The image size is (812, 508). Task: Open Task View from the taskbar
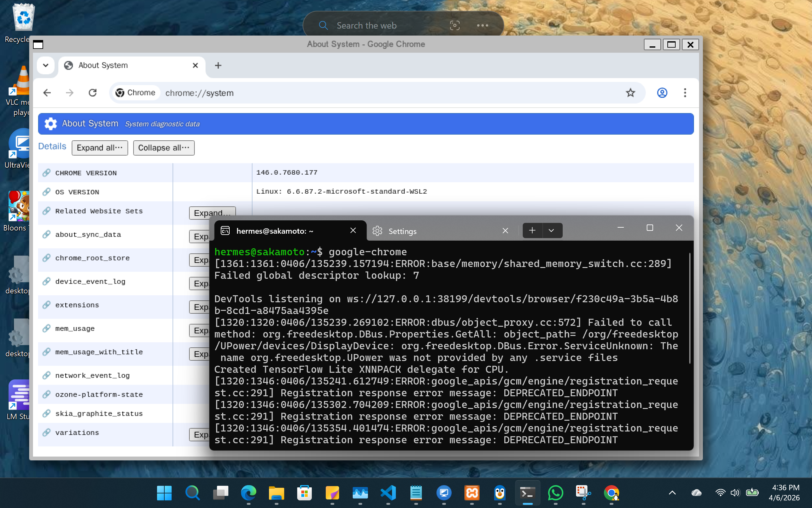coord(220,493)
